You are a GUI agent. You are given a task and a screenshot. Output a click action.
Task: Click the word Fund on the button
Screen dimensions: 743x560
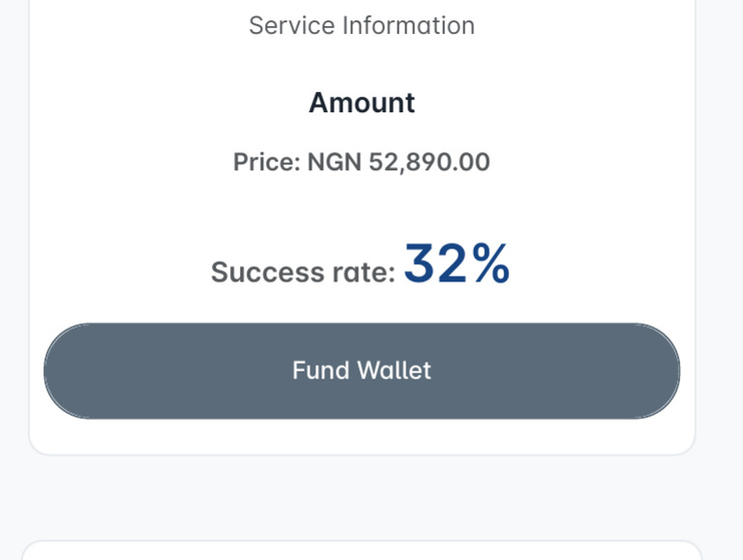(321, 370)
